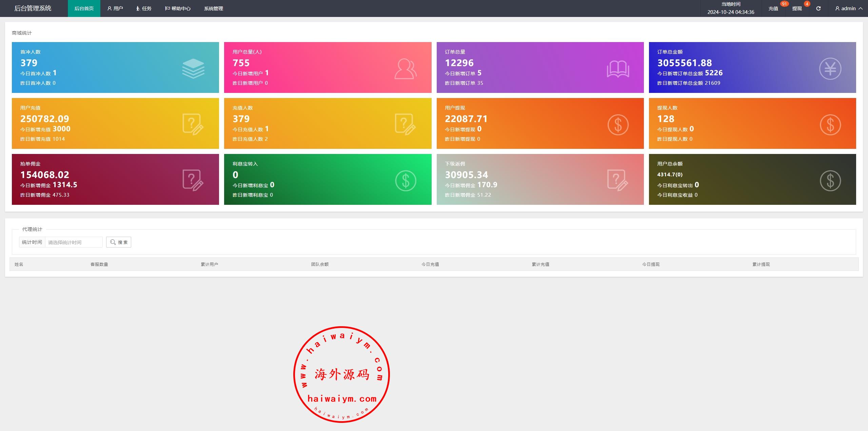Image resolution: width=868 pixels, height=431 pixels.
Task: Click the layers icon on 首冲人数 card
Action: 193,68
